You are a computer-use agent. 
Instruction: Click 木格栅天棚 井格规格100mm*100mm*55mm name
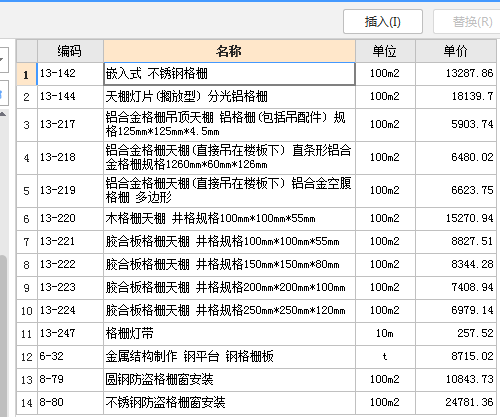pyautogui.click(x=229, y=219)
